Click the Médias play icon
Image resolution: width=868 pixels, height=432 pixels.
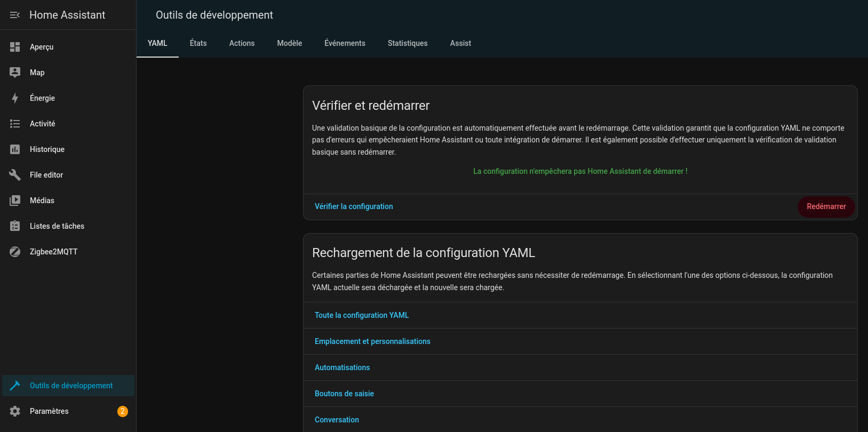click(15, 201)
